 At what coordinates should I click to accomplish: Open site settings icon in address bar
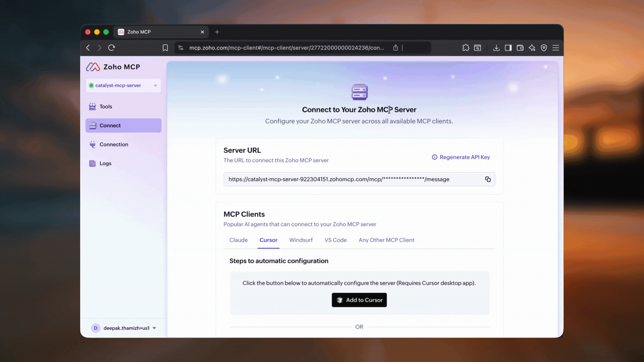(x=181, y=48)
